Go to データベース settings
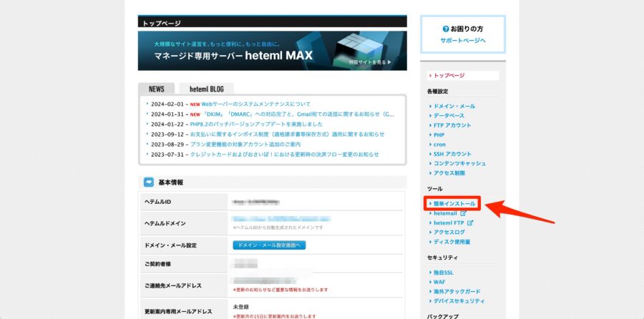This screenshot has height=319, width=644. click(x=449, y=115)
